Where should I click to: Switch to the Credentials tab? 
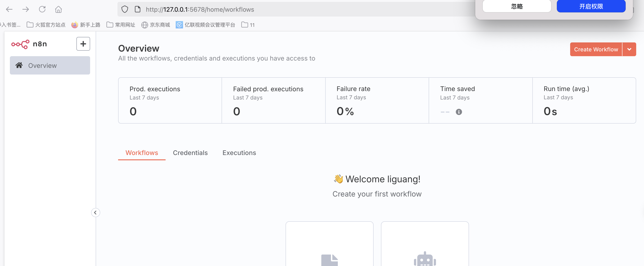tap(190, 152)
